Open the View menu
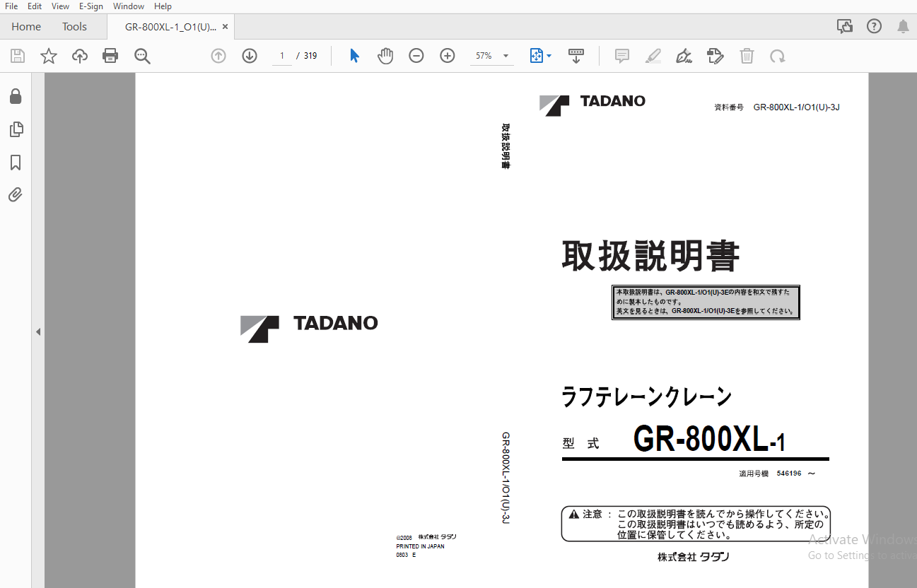Screen dimensions: 917x588 pyautogui.click(x=61, y=6)
